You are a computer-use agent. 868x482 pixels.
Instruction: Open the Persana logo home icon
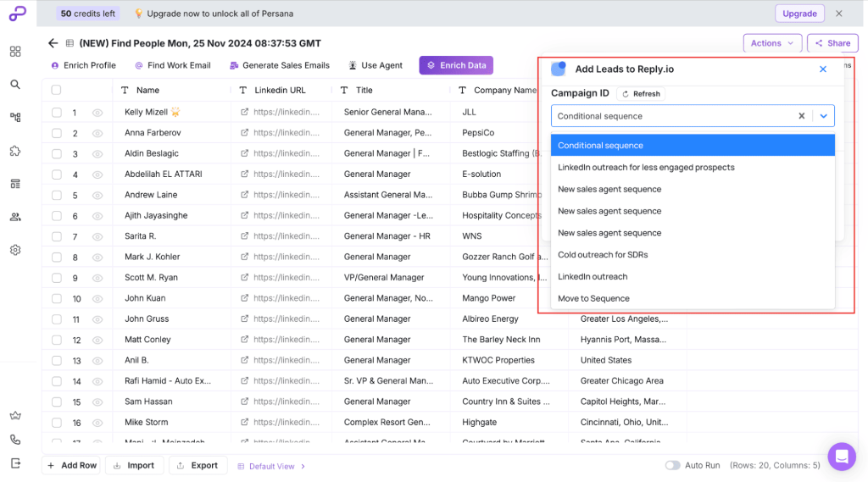[x=17, y=14]
